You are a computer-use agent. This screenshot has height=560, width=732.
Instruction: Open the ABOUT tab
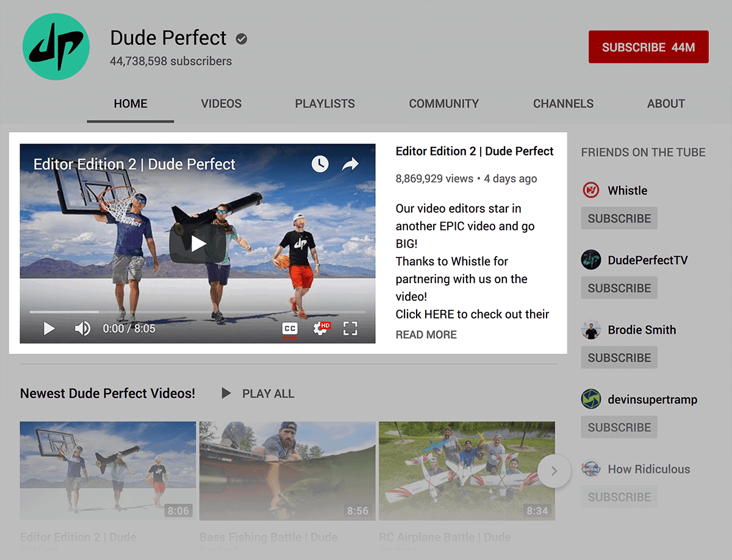click(666, 104)
